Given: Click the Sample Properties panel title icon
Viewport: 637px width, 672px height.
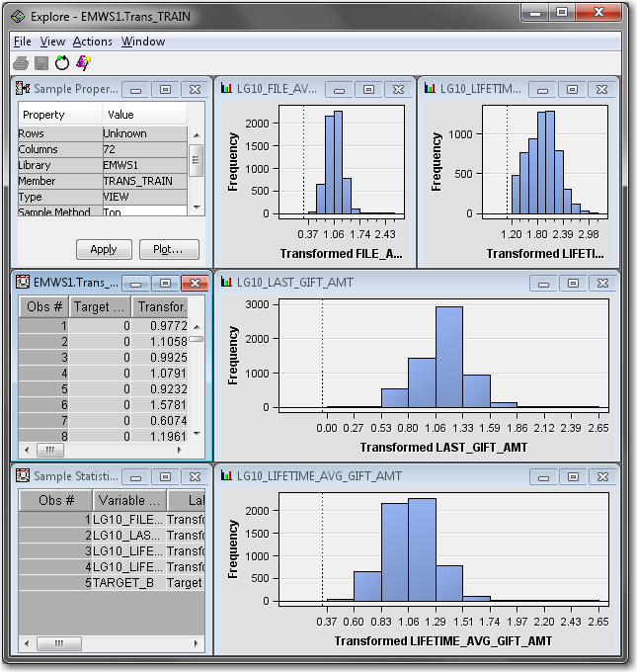Looking at the screenshot, I should click(x=24, y=89).
